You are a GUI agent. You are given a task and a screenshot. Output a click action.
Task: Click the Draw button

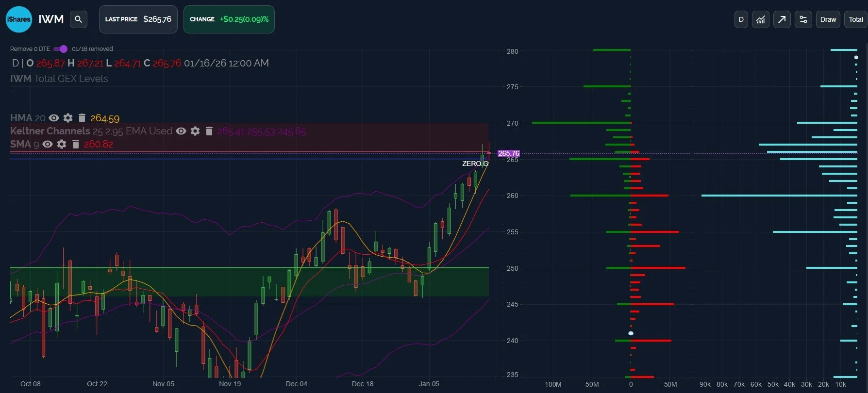point(828,19)
